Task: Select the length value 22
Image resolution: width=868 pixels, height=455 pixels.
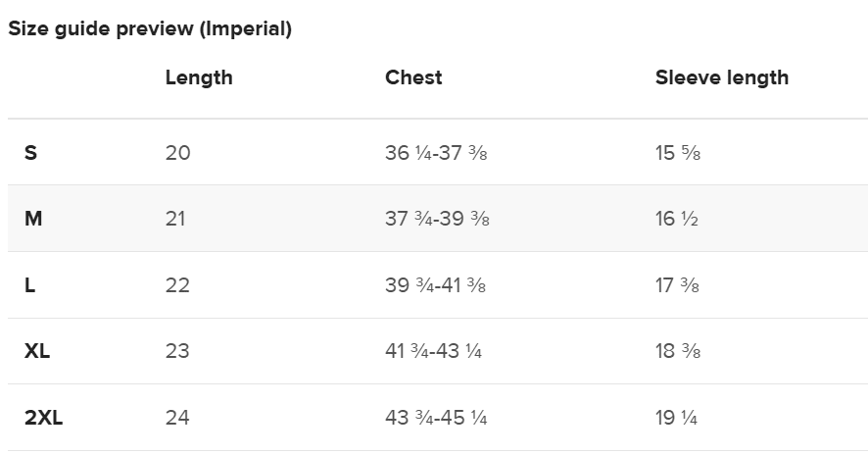Action: [177, 284]
